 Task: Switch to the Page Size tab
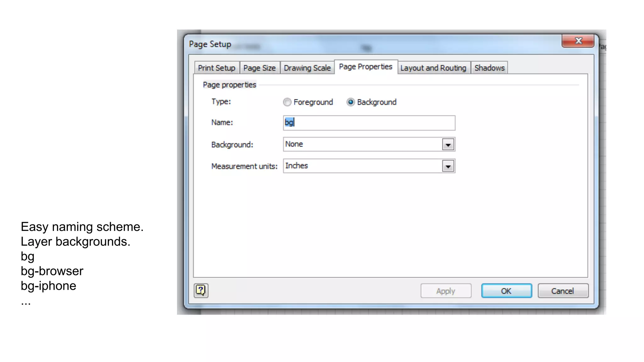click(x=259, y=68)
